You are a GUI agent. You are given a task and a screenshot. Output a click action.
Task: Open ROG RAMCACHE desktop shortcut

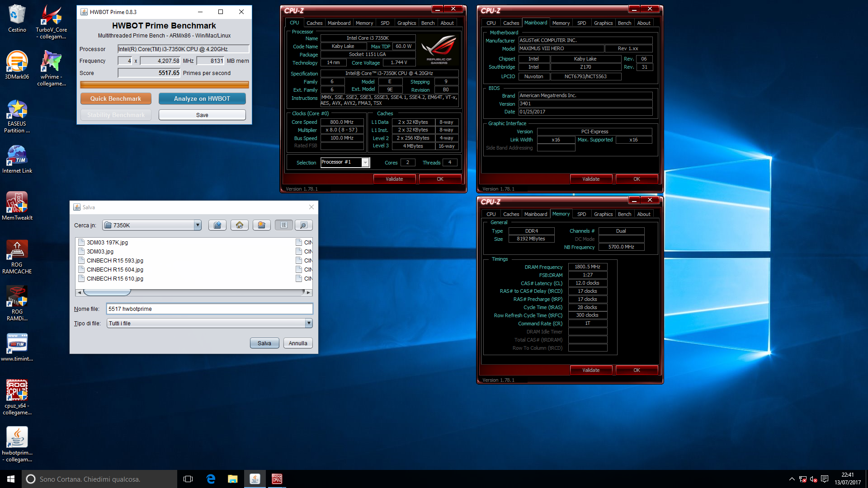click(17, 257)
